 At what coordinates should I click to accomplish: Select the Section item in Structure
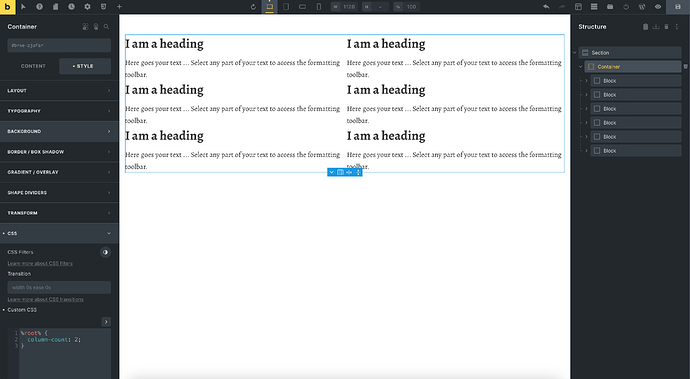tap(630, 53)
